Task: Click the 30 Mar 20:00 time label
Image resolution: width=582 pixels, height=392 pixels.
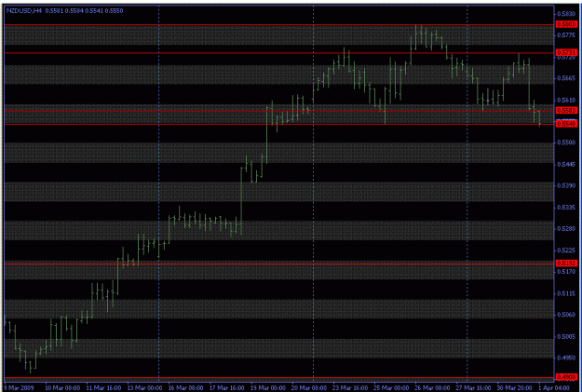Action: (515, 388)
